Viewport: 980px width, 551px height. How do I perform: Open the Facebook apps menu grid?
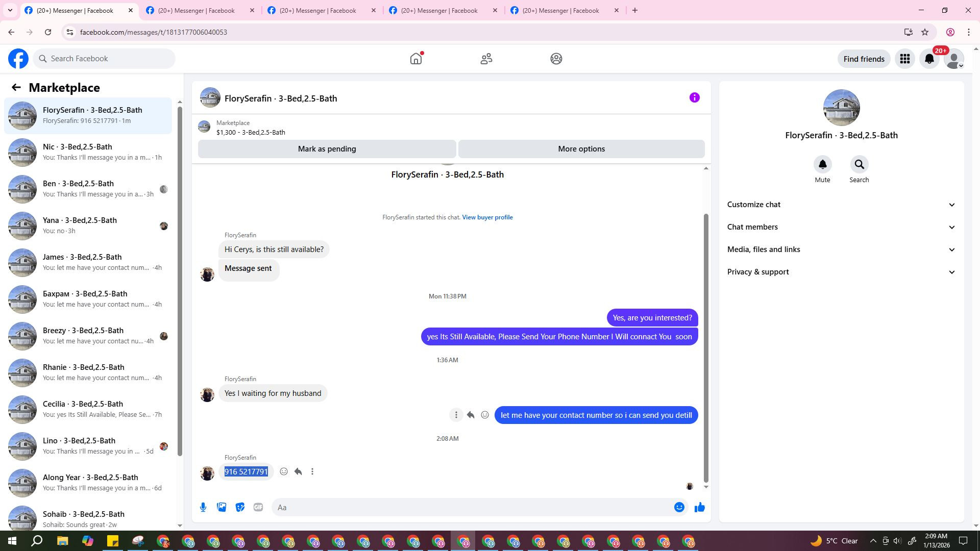pos(904,59)
